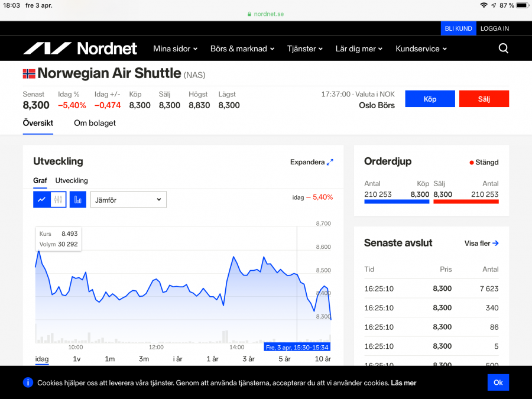Toggle volume bars in chart
Image resolution: width=532 pixels, height=399 pixels.
[x=78, y=200]
